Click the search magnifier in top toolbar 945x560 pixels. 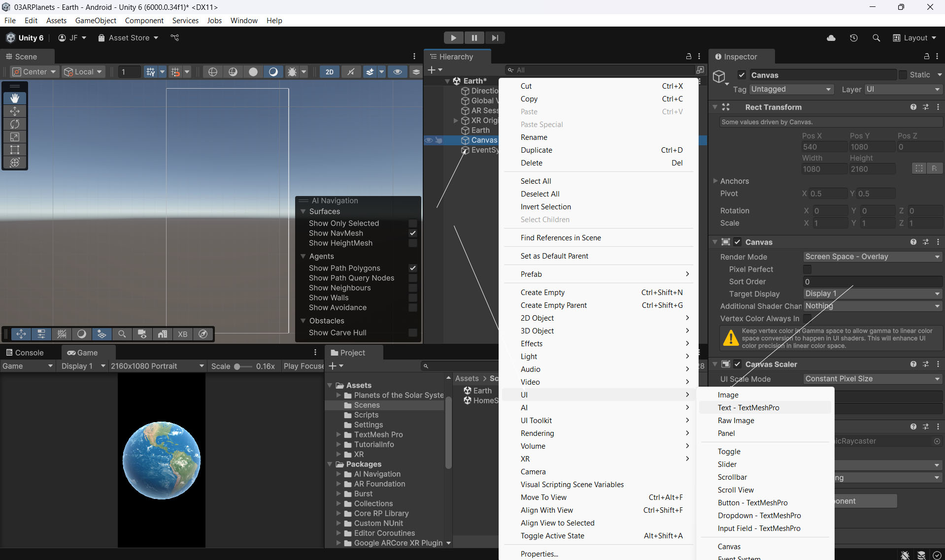(876, 38)
